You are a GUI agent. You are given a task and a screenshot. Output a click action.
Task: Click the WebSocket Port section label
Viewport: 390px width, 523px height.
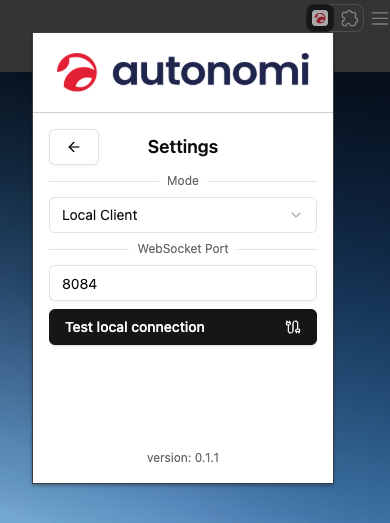183,249
